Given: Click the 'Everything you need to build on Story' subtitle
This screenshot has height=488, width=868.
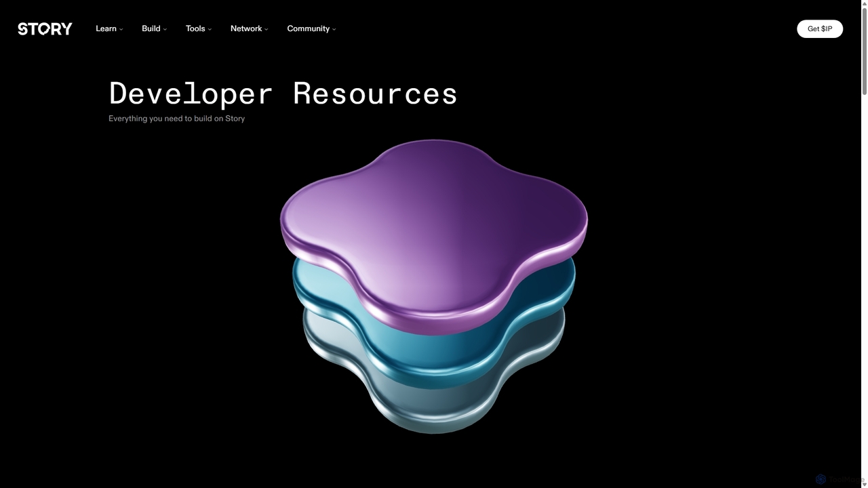Looking at the screenshot, I should pyautogui.click(x=176, y=119).
